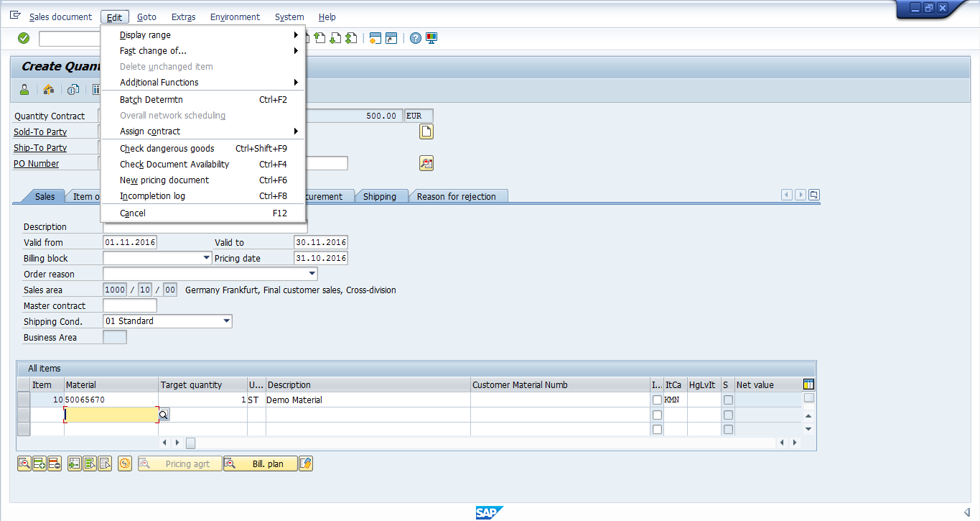The width and height of the screenshot is (980, 521).
Task: Choose New pricing document entry
Action: click(202, 180)
